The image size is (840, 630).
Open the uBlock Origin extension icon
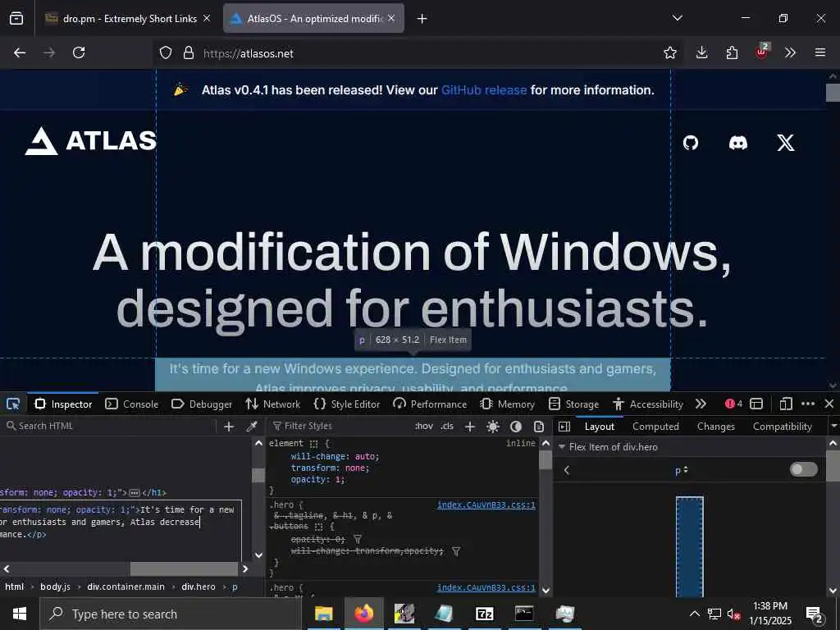point(762,52)
